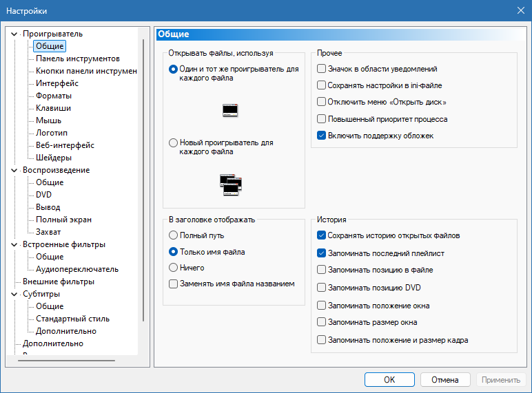Close the 'Настройки' dialog window
The height and width of the screenshot is (393, 532).
coord(521,10)
